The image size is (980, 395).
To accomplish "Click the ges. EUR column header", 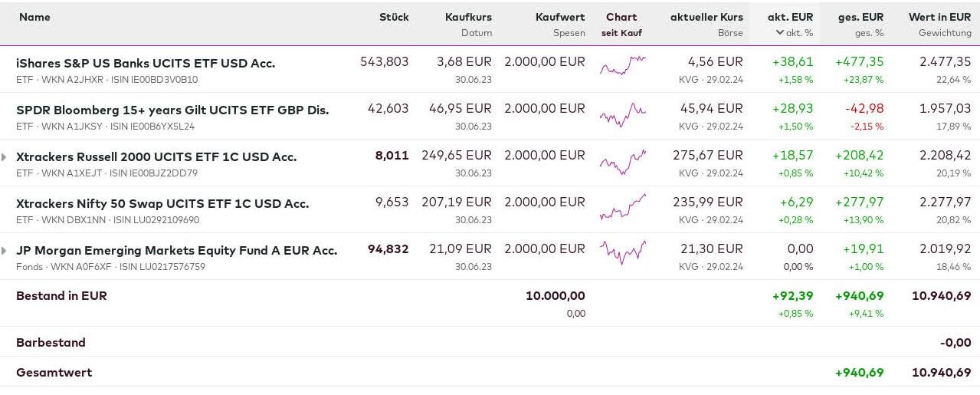I will (x=860, y=17).
